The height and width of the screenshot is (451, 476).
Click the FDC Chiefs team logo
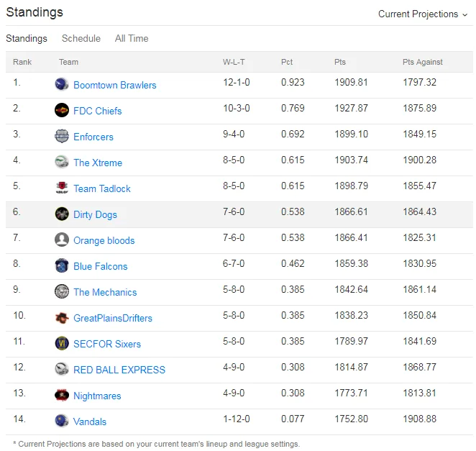click(x=62, y=110)
